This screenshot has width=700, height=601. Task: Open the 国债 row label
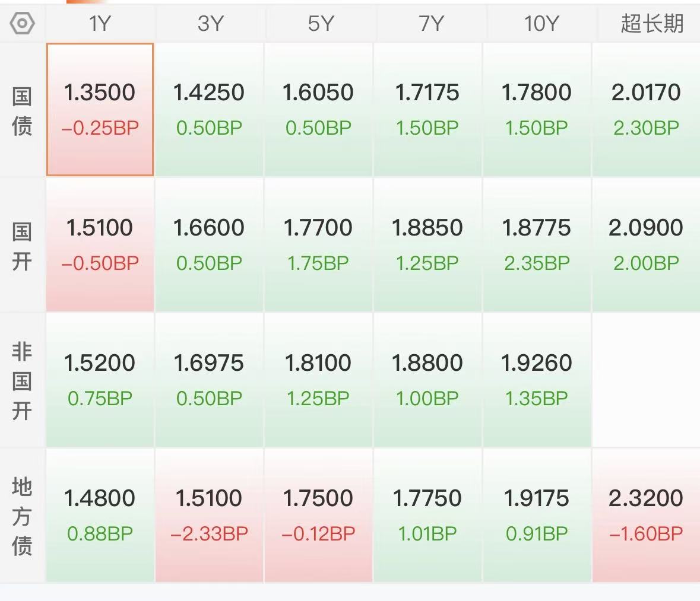pos(22,111)
